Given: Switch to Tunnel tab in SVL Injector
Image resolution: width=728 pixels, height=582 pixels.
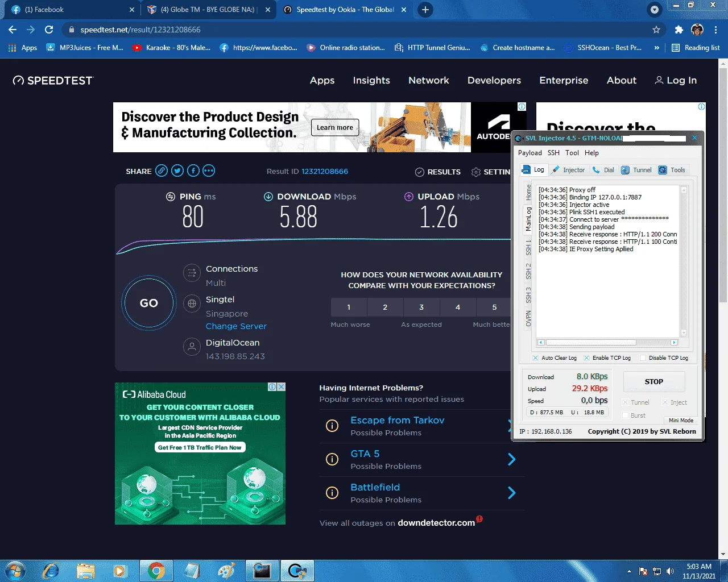Looking at the screenshot, I should click(636, 170).
